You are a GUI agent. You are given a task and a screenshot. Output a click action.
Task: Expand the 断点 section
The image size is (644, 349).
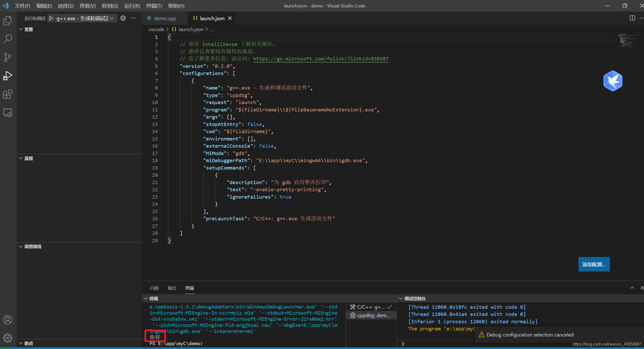[x=79, y=343]
